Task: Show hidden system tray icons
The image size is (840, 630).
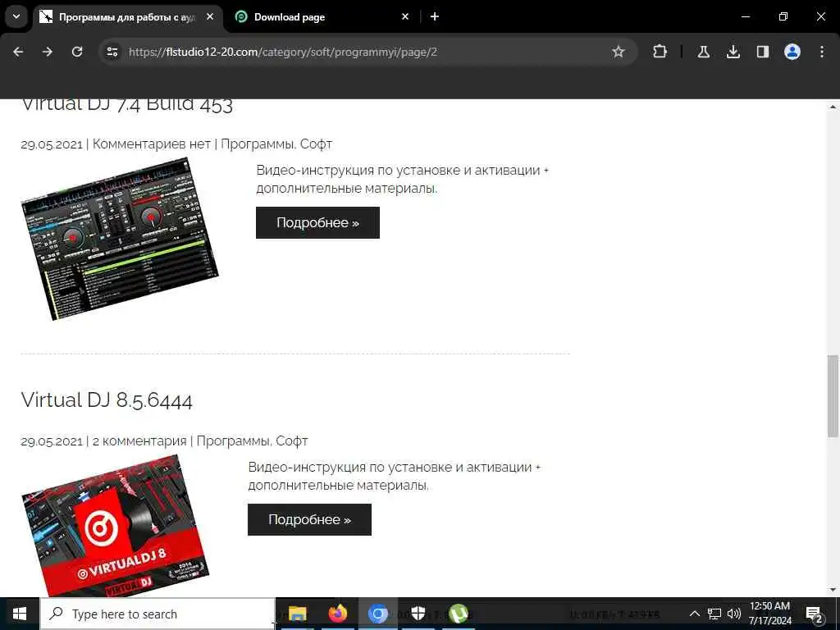Action: click(694, 614)
